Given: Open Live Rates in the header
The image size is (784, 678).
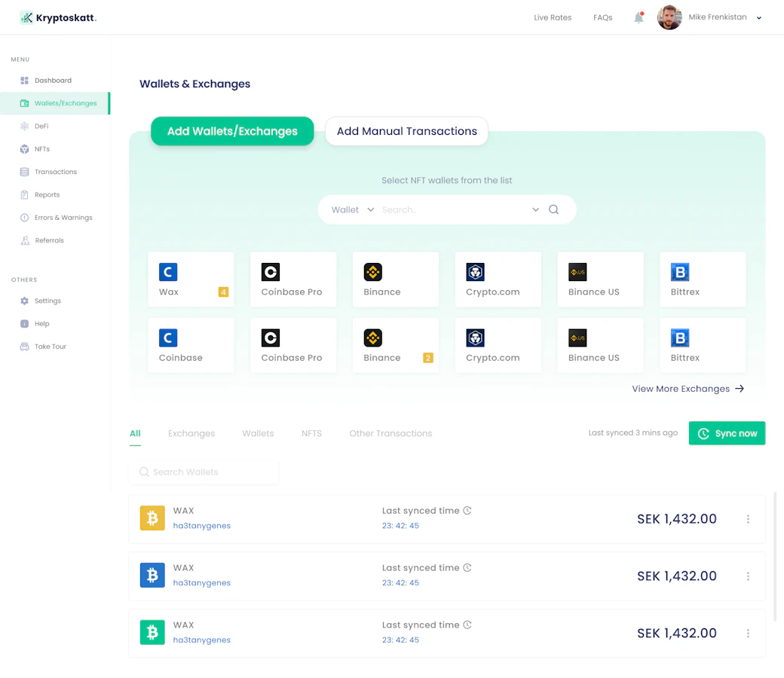Looking at the screenshot, I should pyautogui.click(x=553, y=17).
